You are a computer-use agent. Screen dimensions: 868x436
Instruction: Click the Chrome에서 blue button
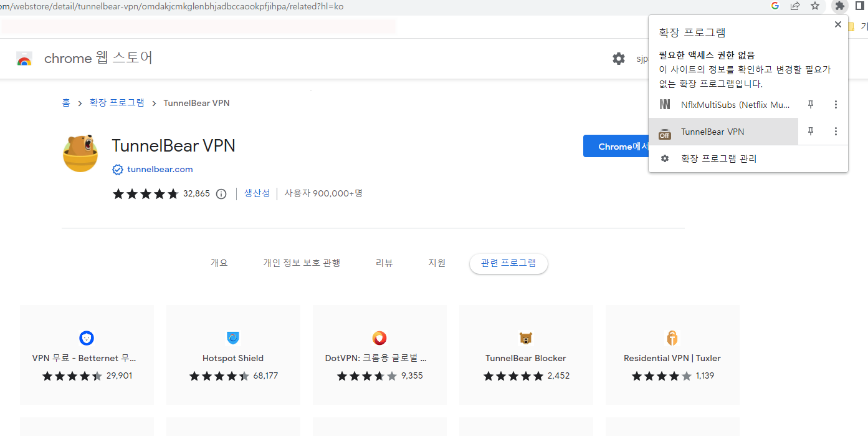(x=616, y=146)
